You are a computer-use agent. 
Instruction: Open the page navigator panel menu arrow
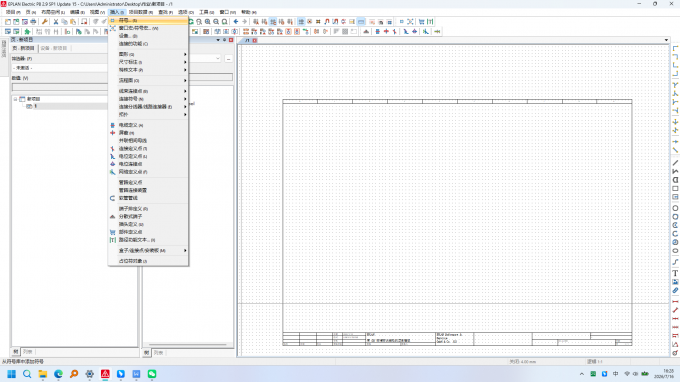click(218, 40)
